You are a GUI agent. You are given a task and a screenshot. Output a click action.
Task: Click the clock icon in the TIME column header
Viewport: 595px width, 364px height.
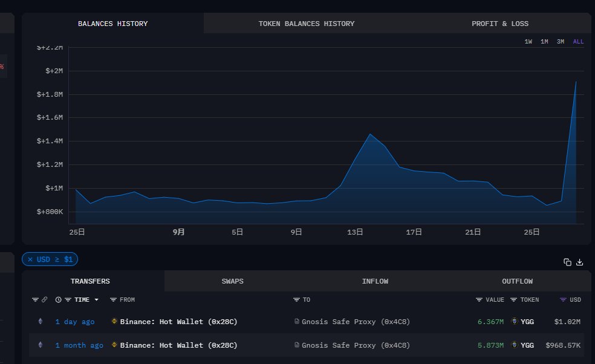click(58, 300)
